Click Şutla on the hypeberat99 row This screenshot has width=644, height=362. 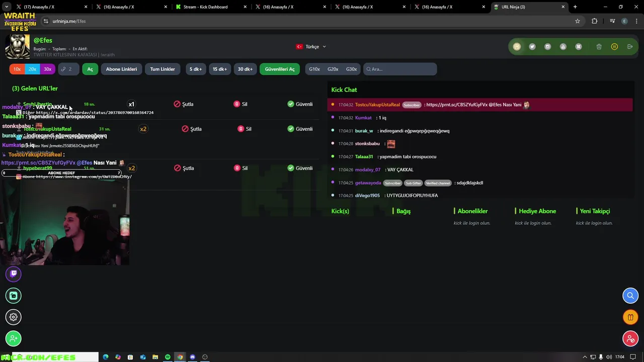pyautogui.click(x=184, y=168)
